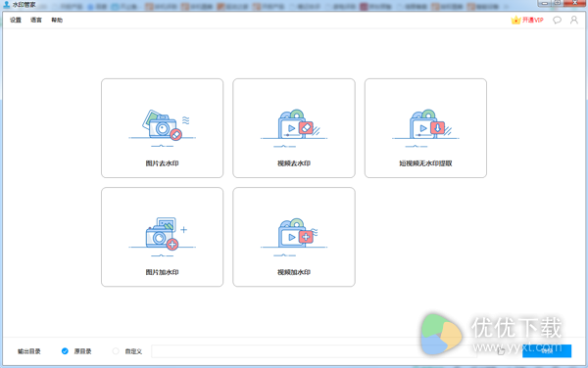Click the red 开通VIP text link
The image size is (588, 368).
533,20
